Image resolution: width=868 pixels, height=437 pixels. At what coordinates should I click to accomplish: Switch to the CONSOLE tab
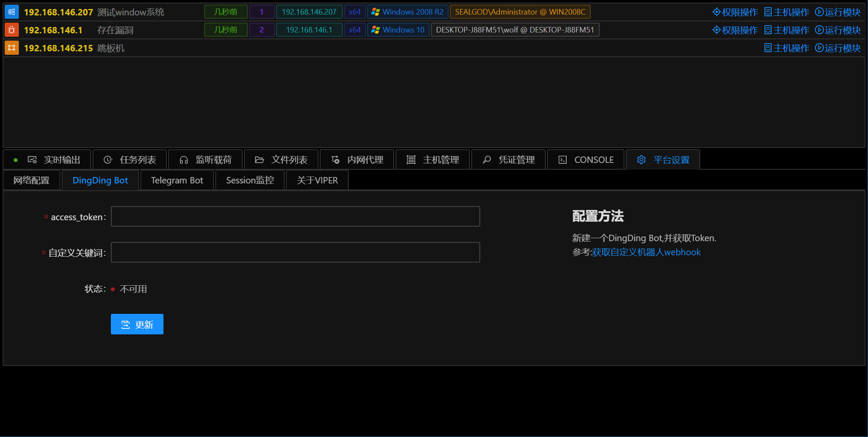(x=586, y=159)
